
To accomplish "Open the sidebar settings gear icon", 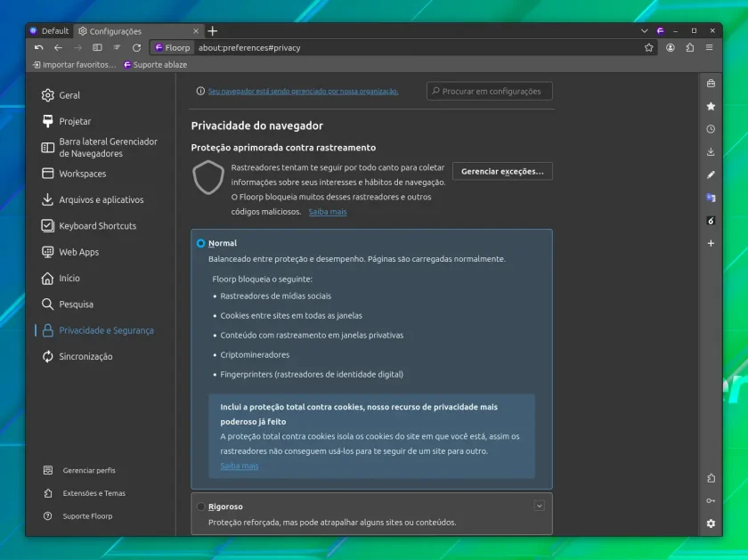I will [711, 523].
